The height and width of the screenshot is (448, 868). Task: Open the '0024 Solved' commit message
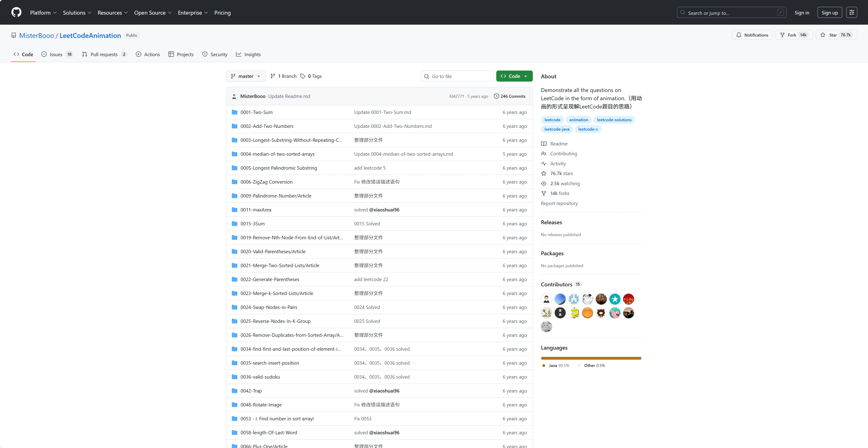367,307
